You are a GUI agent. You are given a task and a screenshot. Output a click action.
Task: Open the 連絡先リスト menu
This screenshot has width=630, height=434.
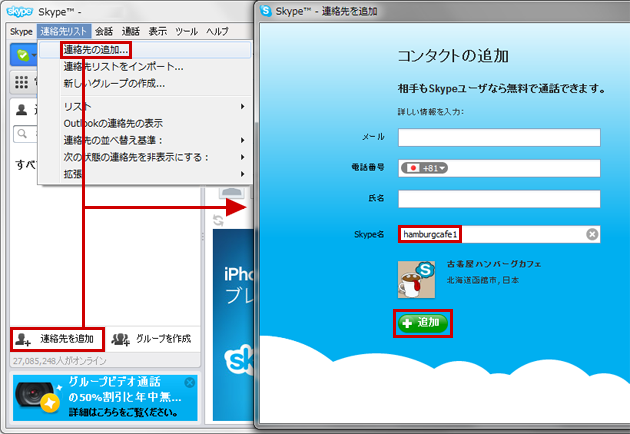63,31
